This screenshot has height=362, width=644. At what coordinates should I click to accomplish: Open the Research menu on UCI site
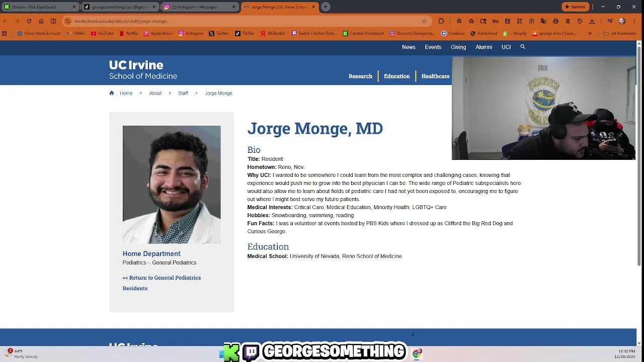coord(360,76)
